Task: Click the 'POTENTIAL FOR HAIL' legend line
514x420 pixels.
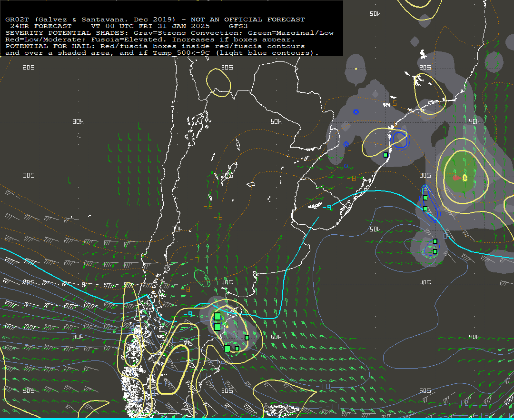Action: 155,46
